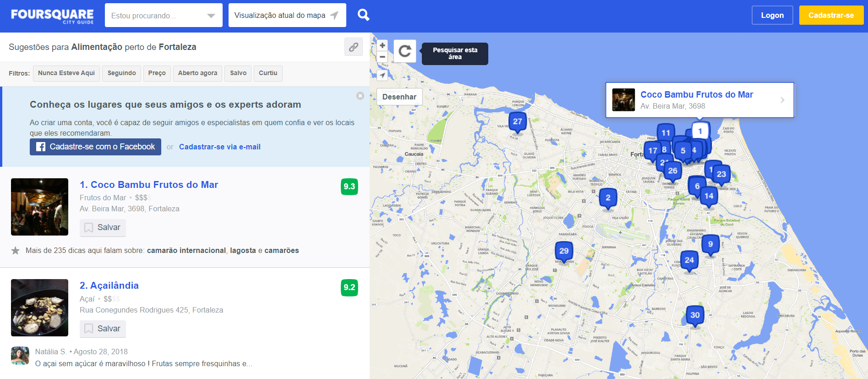This screenshot has height=379, width=868.
Task: Click the star icon beside the 'Mais de 235 dicas' line
Action: [x=16, y=251]
